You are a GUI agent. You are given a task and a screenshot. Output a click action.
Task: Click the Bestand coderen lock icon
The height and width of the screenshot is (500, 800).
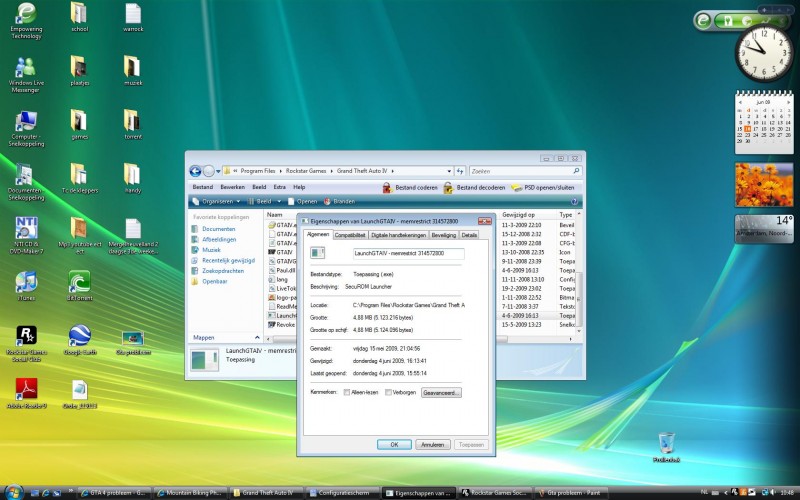387,187
